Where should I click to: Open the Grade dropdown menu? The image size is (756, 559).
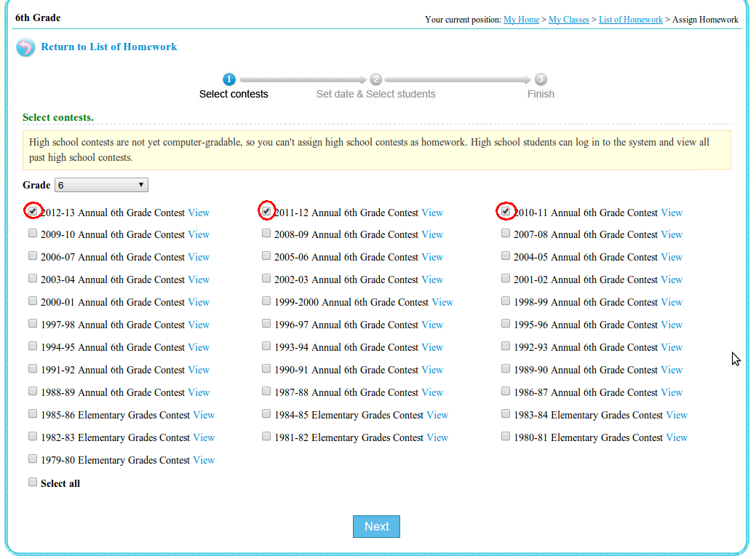(x=101, y=185)
